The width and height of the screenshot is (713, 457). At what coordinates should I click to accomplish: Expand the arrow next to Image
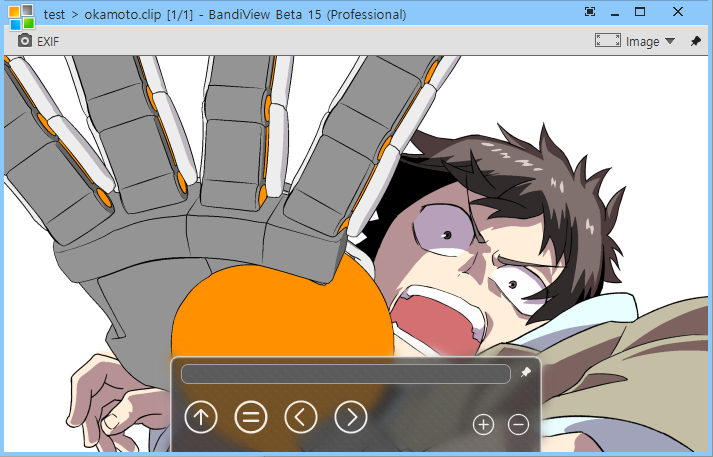670,41
